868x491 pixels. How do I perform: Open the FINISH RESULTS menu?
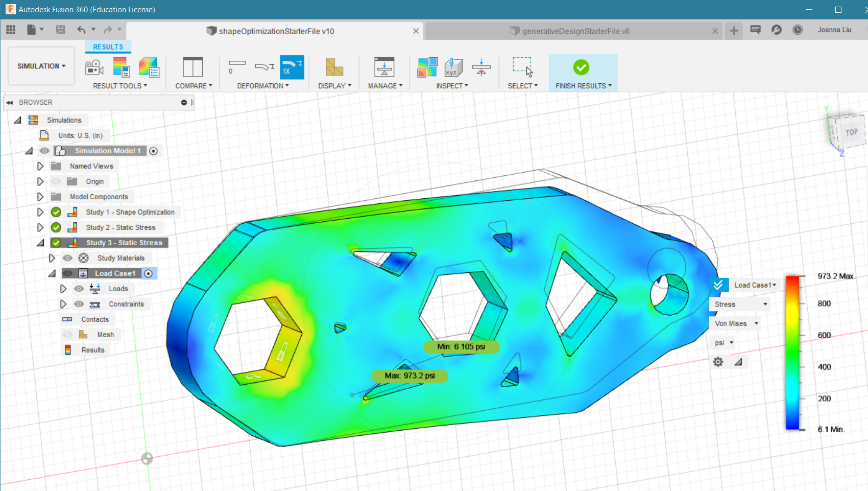pyautogui.click(x=584, y=86)
